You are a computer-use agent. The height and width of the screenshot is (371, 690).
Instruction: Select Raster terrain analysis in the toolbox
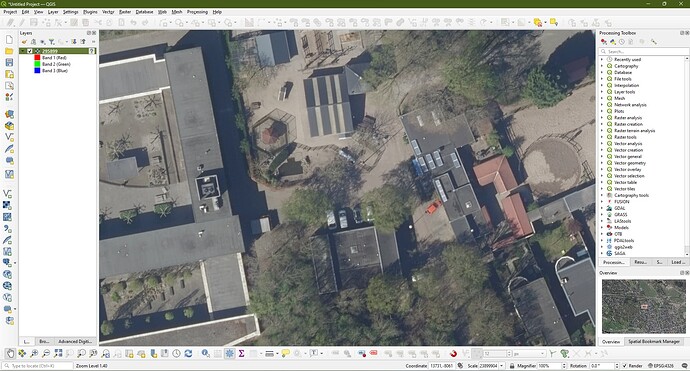[x=634, y=131]
